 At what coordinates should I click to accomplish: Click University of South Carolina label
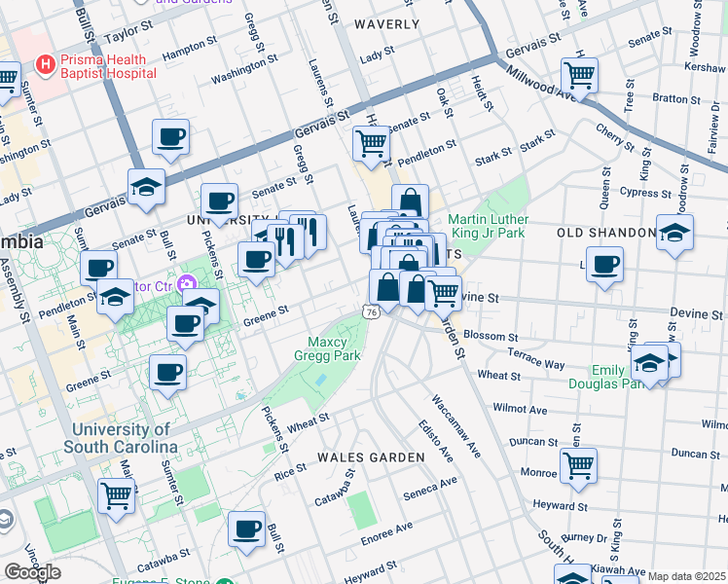[x=121, y=438]
